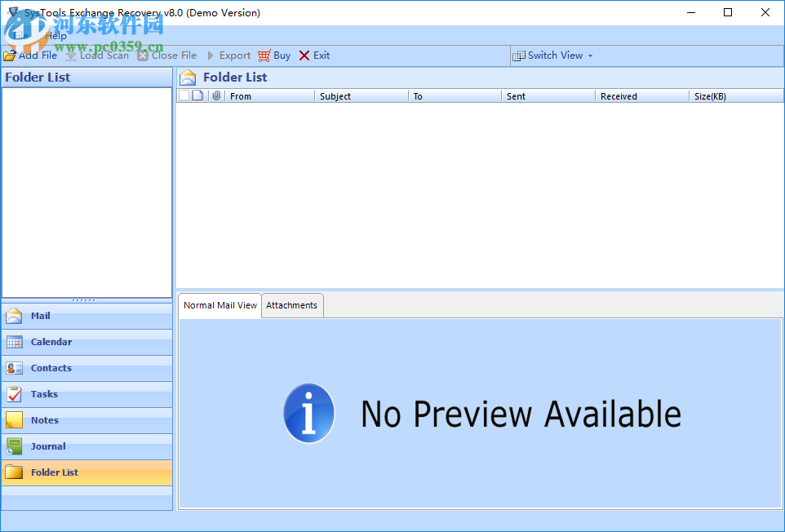Select the Notes icon in sidebar
785x532 pixels.
(x=14, y=420)
